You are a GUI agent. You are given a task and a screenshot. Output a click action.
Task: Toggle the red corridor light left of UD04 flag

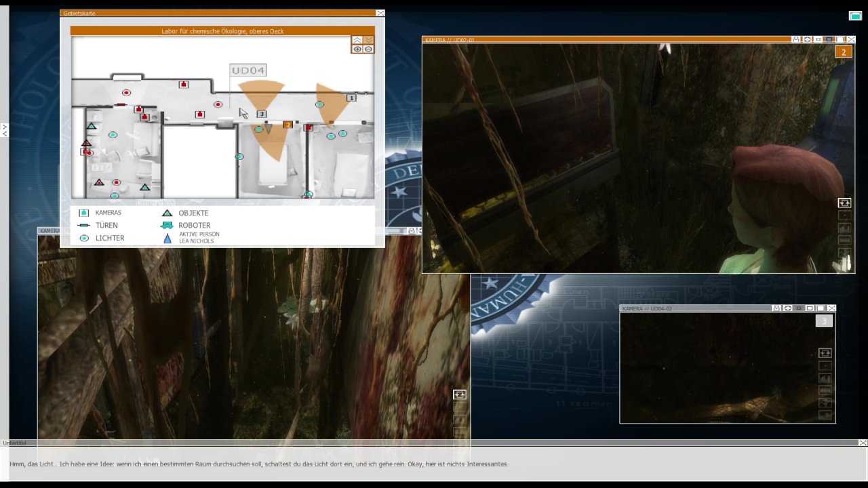(x=218, y=104)
